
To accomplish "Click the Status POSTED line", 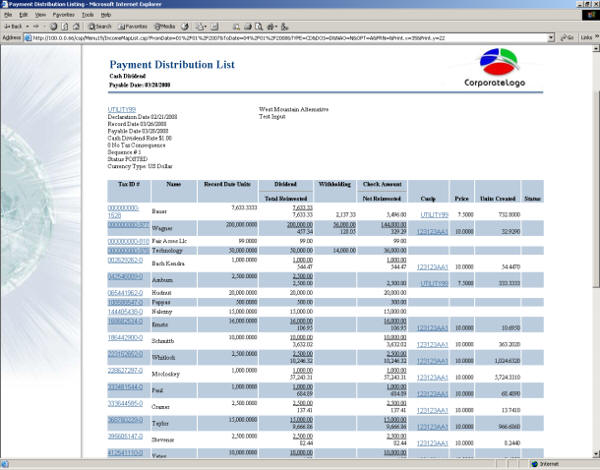I will tap(127, 159).
